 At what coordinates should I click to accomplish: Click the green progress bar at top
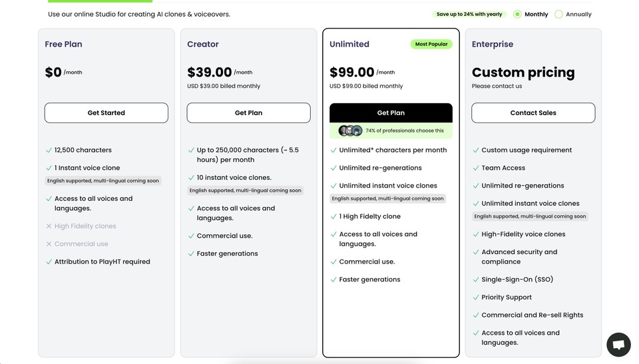coord(101,1)
